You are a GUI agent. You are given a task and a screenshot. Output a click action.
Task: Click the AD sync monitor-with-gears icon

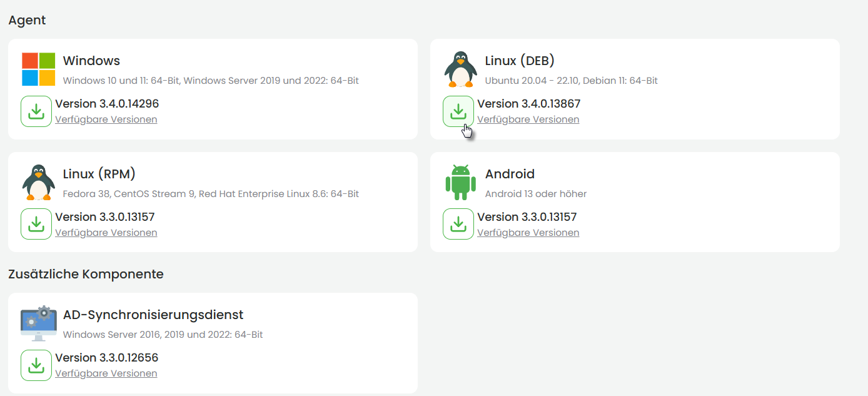[x=38, y=323]
